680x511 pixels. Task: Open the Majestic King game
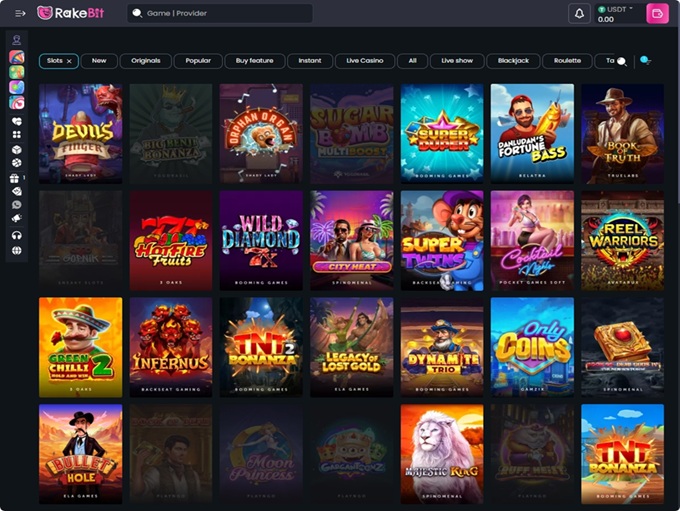coord(442,454)
